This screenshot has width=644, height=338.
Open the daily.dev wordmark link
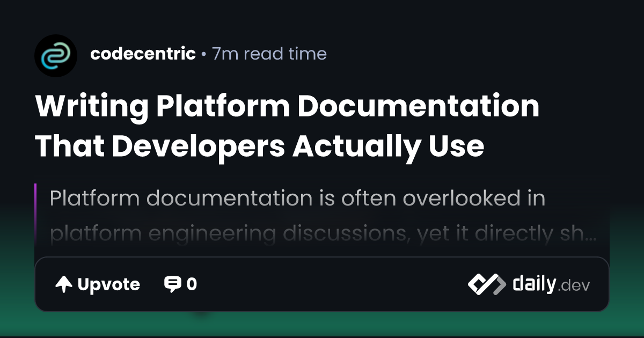click(551, 284)
